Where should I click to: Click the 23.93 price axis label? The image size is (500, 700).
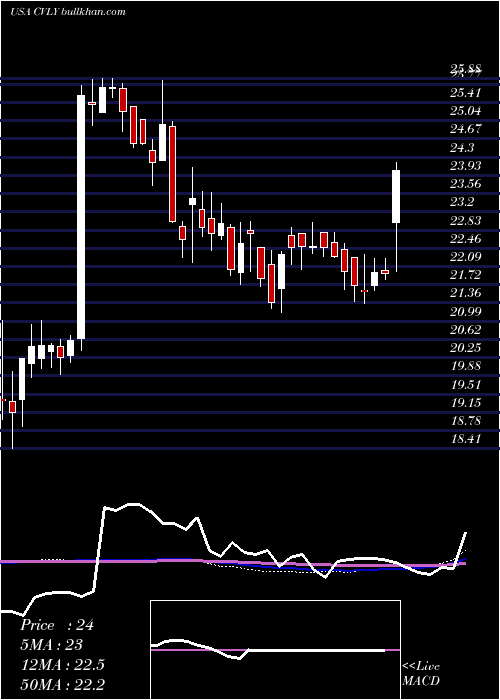(x=465, y=166)
